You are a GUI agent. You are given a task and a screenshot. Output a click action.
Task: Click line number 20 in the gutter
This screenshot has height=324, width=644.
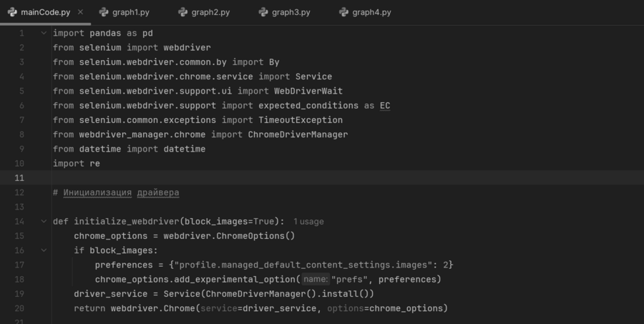[19, 308]
